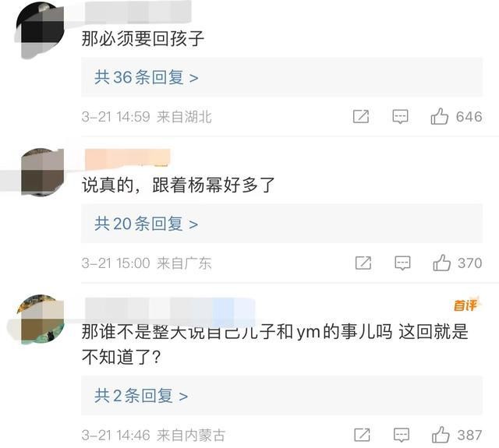Like the comment with 370 likes
The height and width of the screenshot is (448, 499).
441,263
